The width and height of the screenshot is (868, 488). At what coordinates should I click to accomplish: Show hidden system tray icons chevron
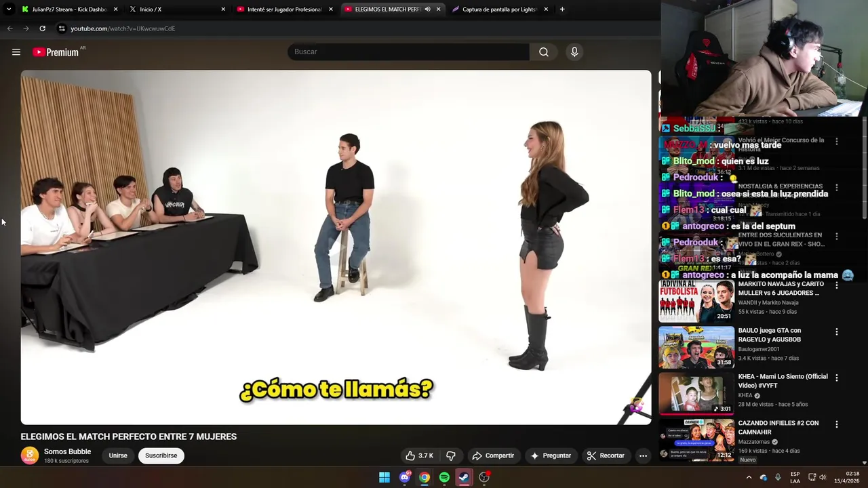tap(749, 477)
